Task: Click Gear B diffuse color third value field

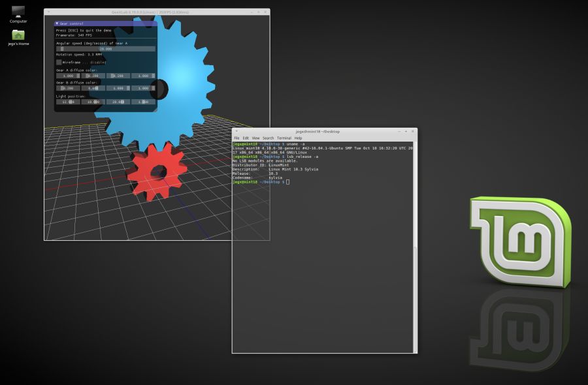Action: pyautogui.click(x=118, y=88)
